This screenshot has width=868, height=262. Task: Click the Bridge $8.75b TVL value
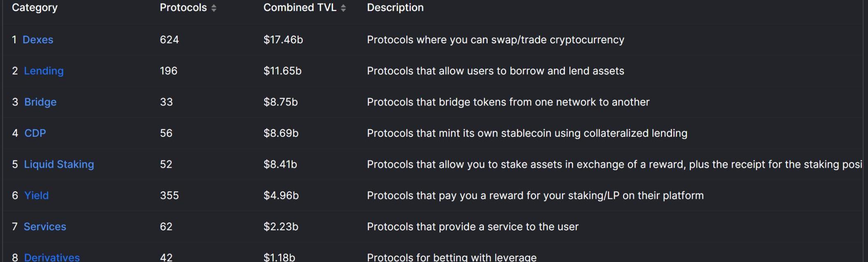(280, 102)
